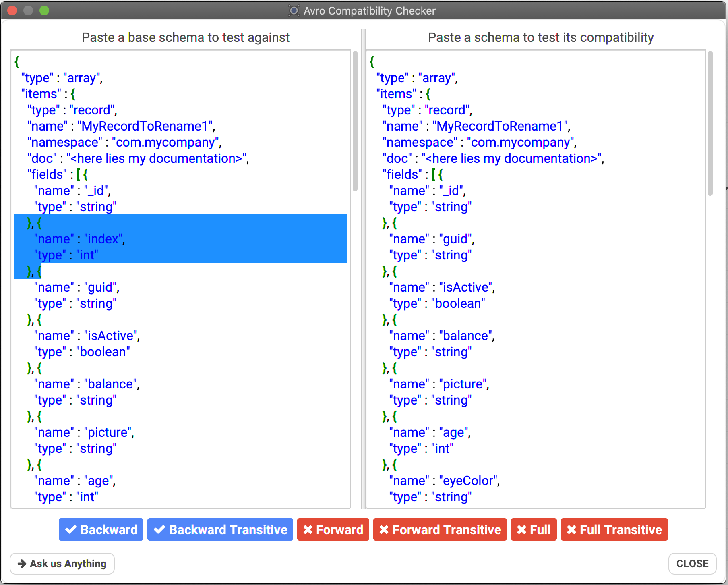728x585 pixels.
Task: Click the selected "type" : "int" line in base schema
Action: coord(66,255)
